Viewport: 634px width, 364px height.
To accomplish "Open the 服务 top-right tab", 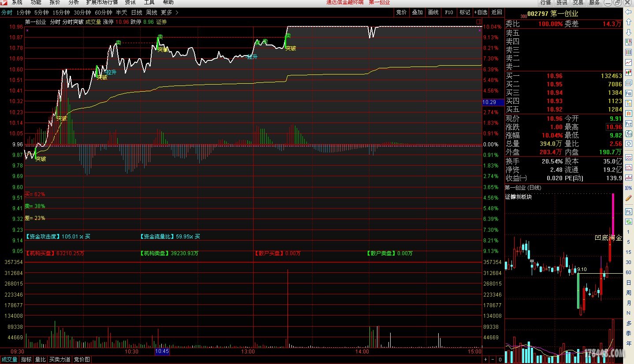I will click(594, 3).
